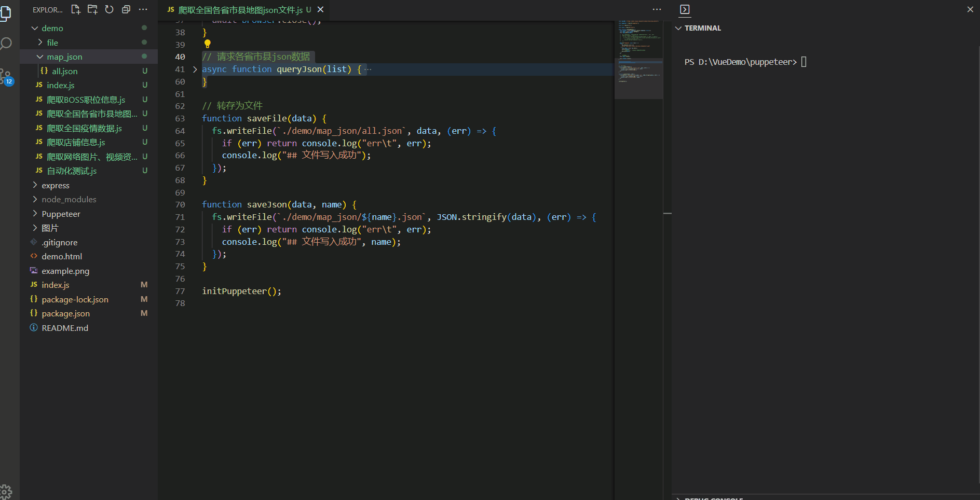Open example.png in the Explorer
Image resolution: width=980 pixels, height=500 pixels.
(x=89, y=271)
